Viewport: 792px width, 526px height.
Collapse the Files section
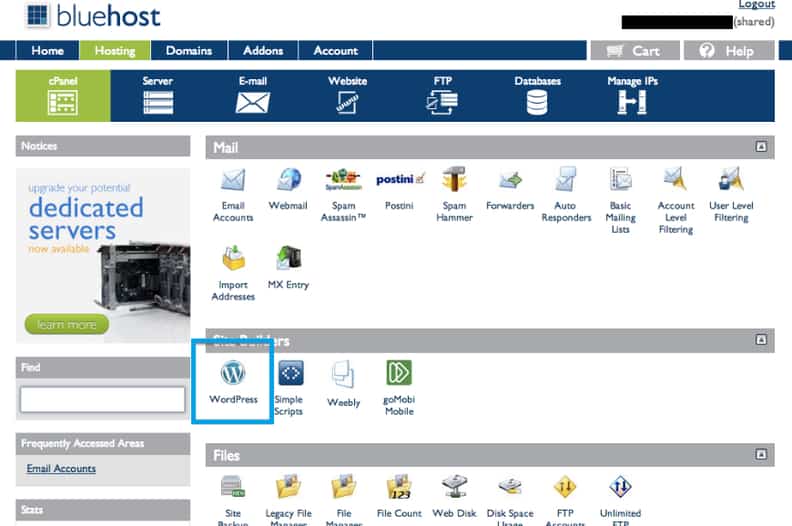point(761,454)
